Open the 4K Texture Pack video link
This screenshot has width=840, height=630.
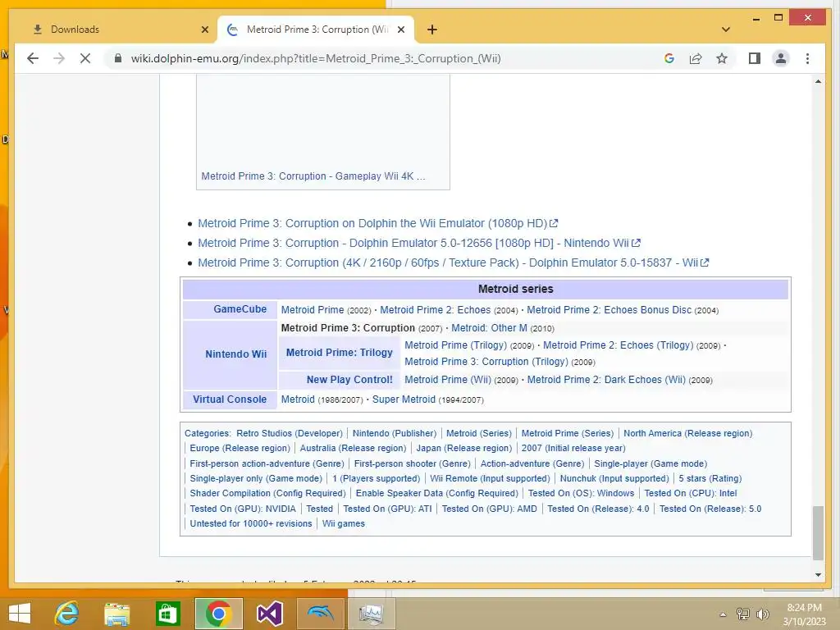(x=453, y=263)
